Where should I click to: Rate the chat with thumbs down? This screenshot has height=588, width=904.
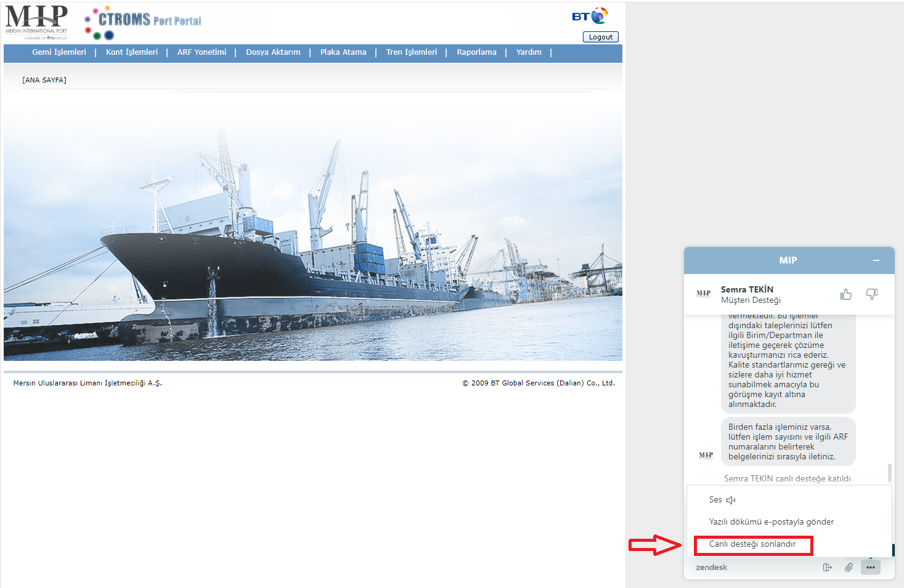(x=871, y=294)
